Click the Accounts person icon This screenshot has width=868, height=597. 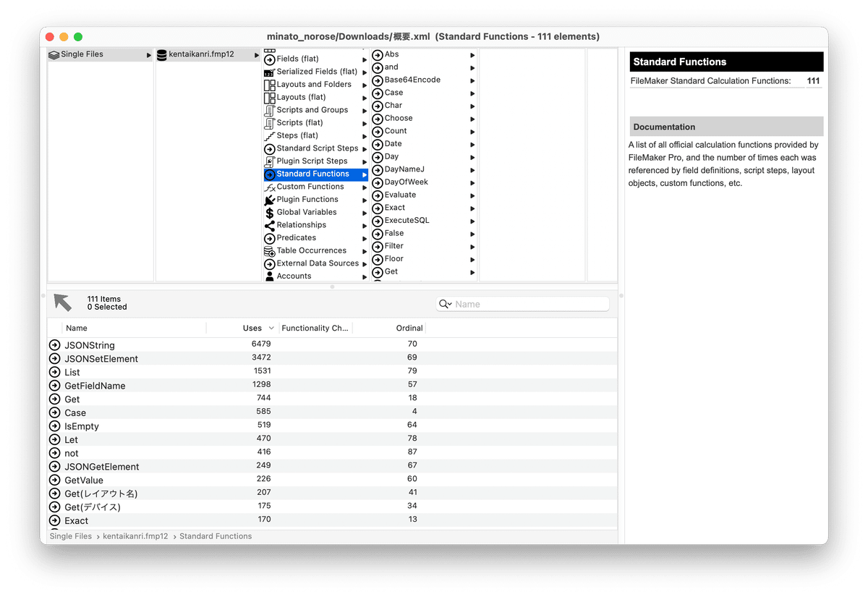[270, 276]
